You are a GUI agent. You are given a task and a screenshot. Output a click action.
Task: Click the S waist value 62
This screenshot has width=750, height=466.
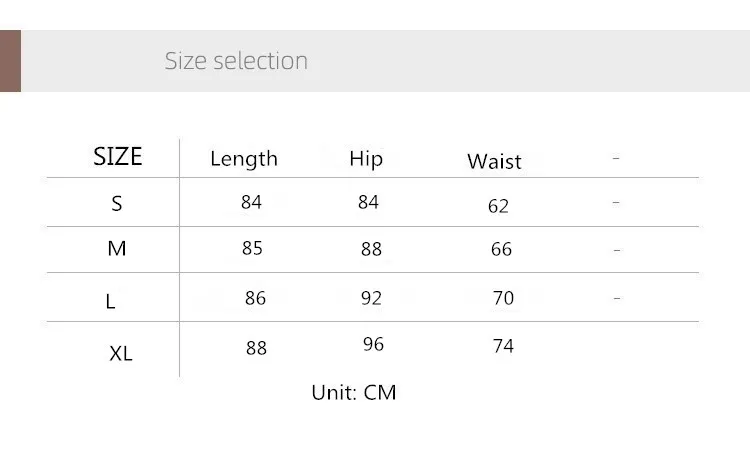tap(498, 206)
